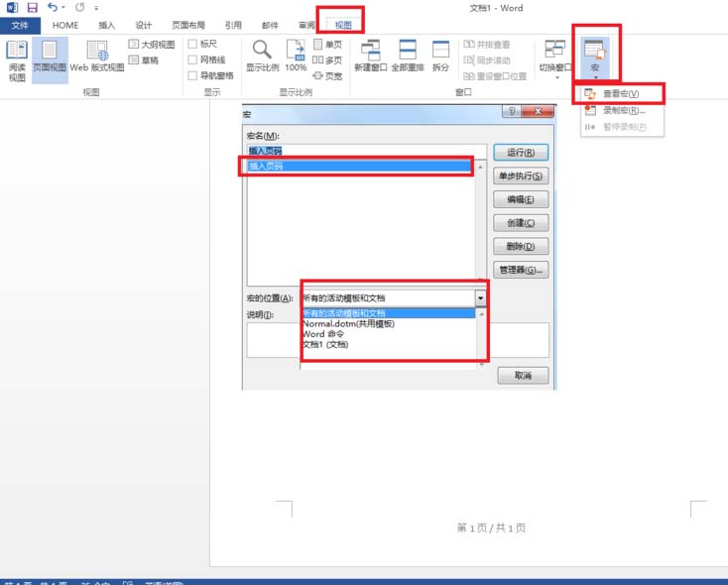The width and height of the screenshot is (728, 585).
Task: Enable the Navigation Pane (导航窗格) checkbox
Action: point(192,75)
